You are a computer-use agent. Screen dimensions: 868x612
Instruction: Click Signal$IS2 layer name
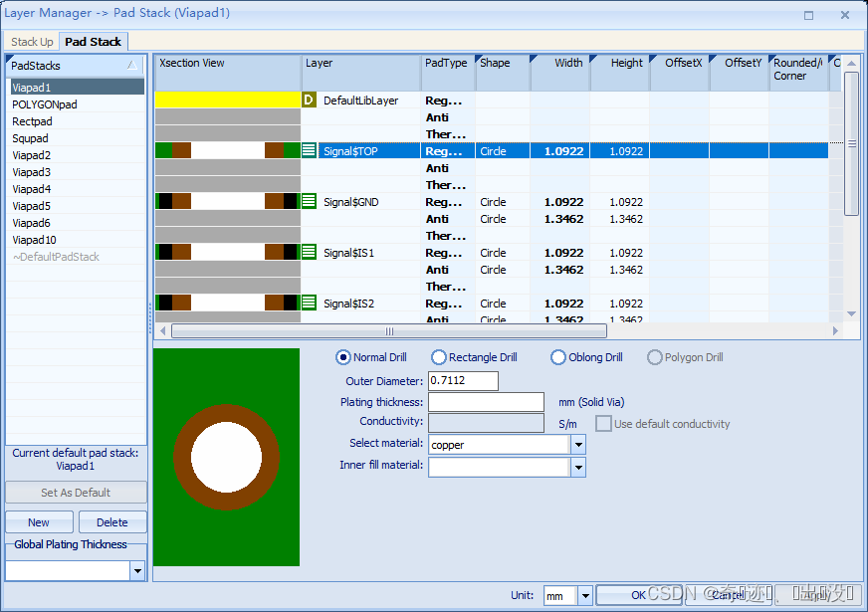click(x=348, y=304)
